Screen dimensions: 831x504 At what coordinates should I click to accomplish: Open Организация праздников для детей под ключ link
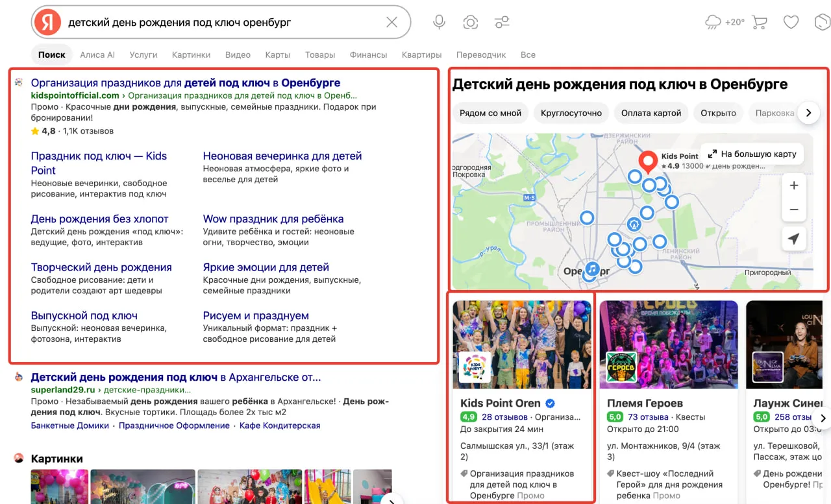(186, 83)
